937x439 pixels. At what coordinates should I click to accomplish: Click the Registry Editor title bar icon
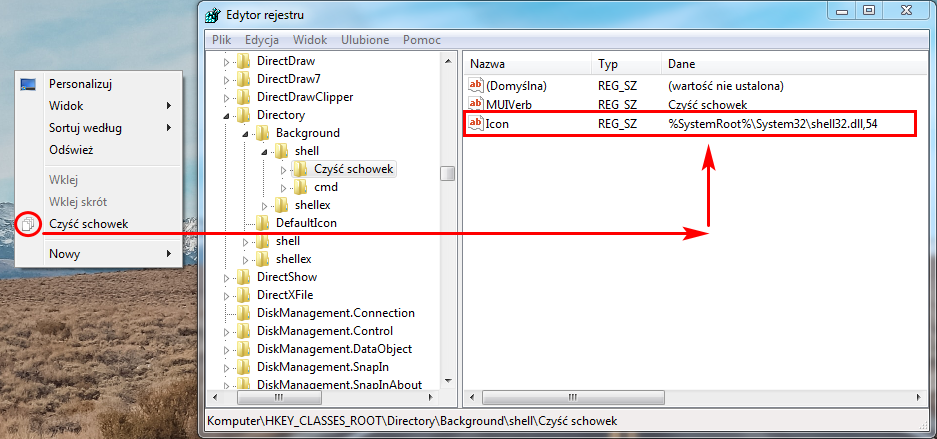point(212,14)
